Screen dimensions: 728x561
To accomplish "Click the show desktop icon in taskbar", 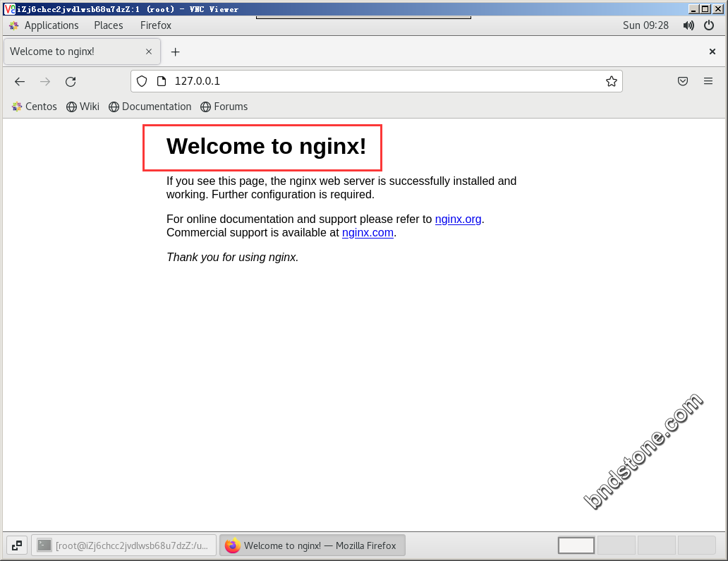I will click(17, 545).
